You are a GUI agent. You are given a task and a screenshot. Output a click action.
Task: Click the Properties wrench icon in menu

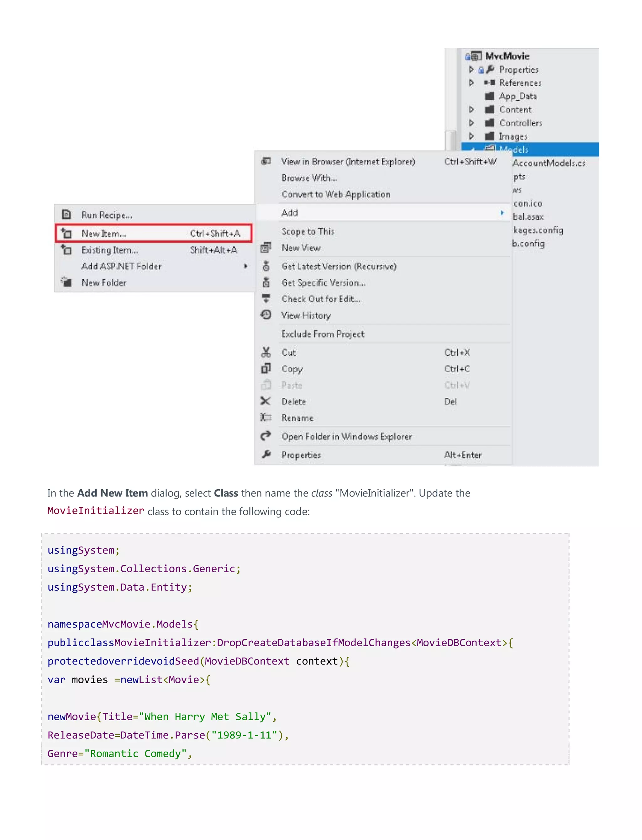[x=266, y=454]
